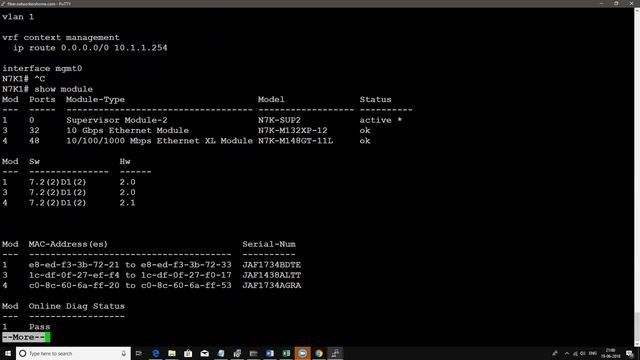Click the Cortana search box in taskbar

[x=73, y=353]
